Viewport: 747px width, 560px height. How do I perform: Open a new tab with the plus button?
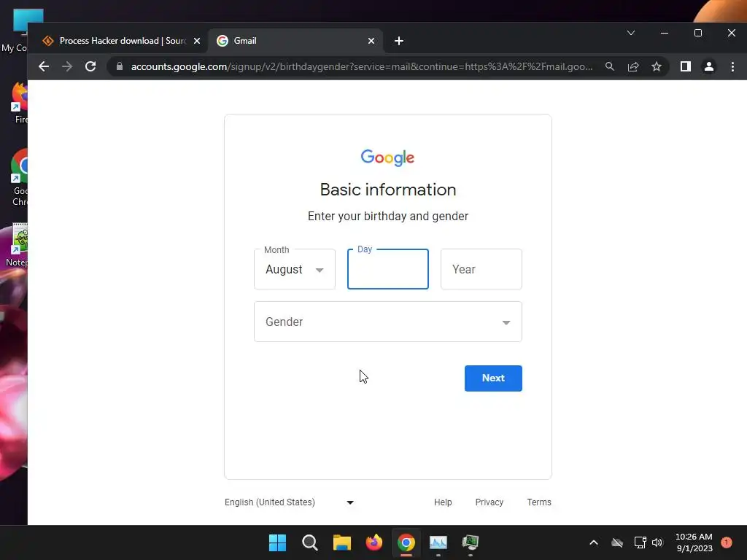399,41
